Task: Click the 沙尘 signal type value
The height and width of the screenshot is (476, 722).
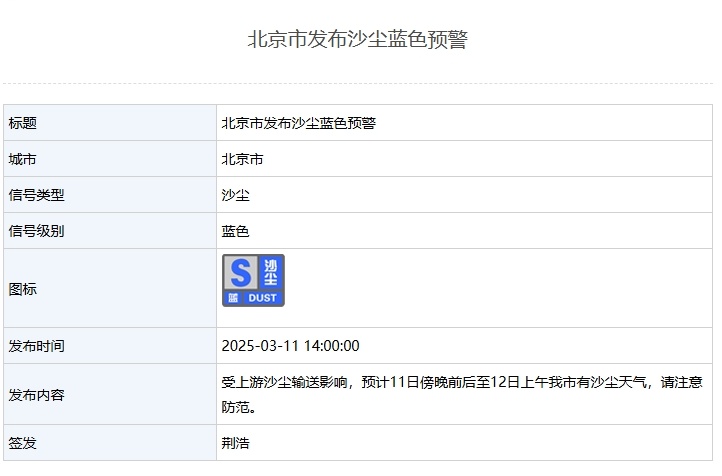Action: 236,195
